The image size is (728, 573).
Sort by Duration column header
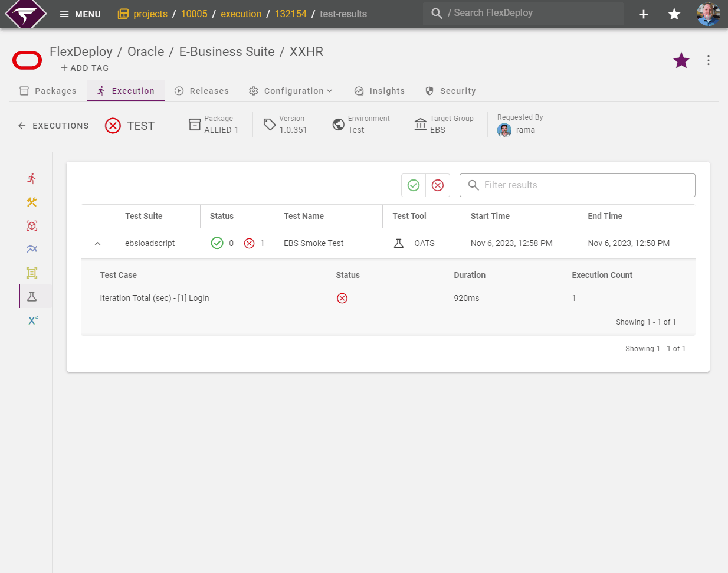(470, 275)
